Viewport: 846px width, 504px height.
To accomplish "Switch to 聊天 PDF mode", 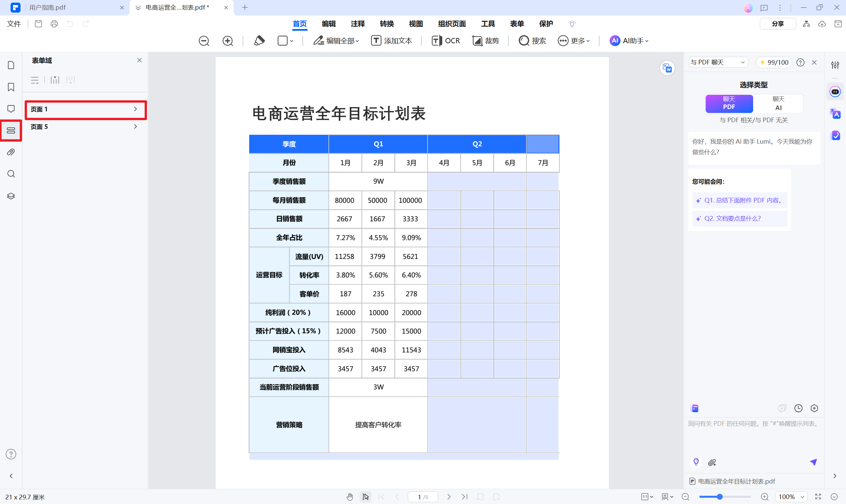I will [x=729, y=103].
